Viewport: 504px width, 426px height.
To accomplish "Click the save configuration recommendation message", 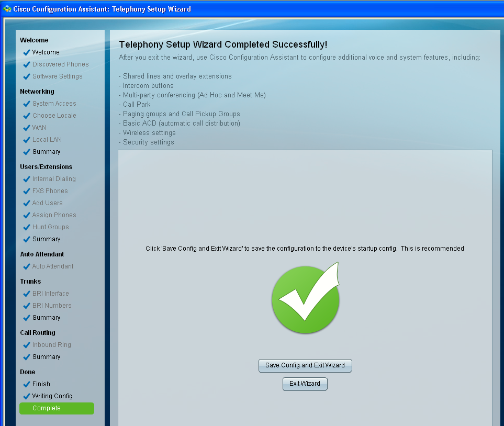I will (x=305, y=249).
